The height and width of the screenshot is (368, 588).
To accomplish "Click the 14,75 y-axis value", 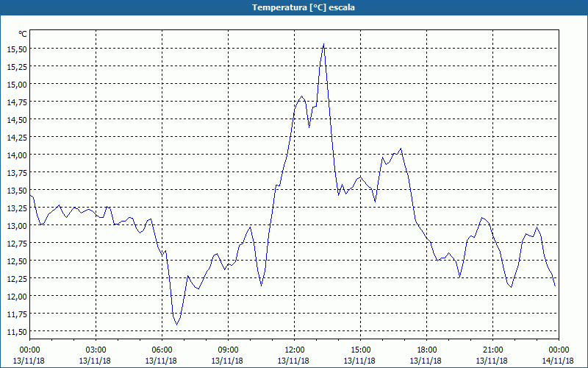I will pos(17,102).
